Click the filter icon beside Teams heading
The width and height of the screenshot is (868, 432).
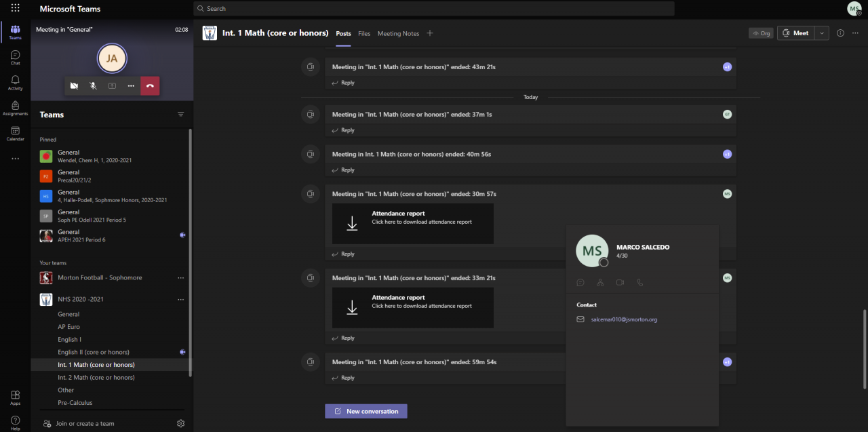pos(181,115)
